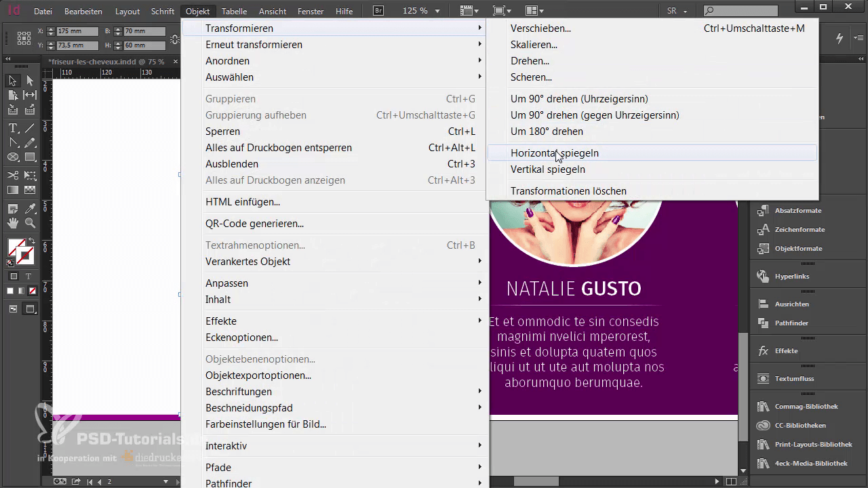The image size is (868, 488).
Task: Pick the Scissors tool
Action: (13, 174)
